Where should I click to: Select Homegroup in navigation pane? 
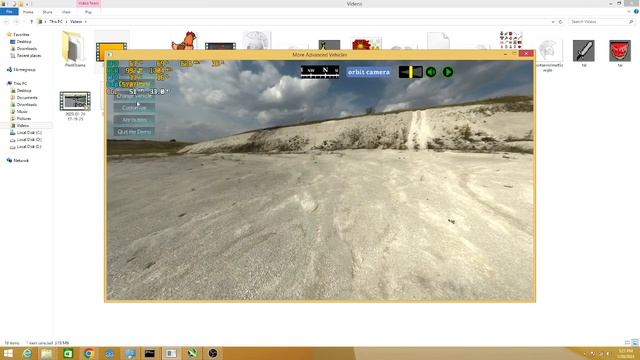[x=24, y=70]
